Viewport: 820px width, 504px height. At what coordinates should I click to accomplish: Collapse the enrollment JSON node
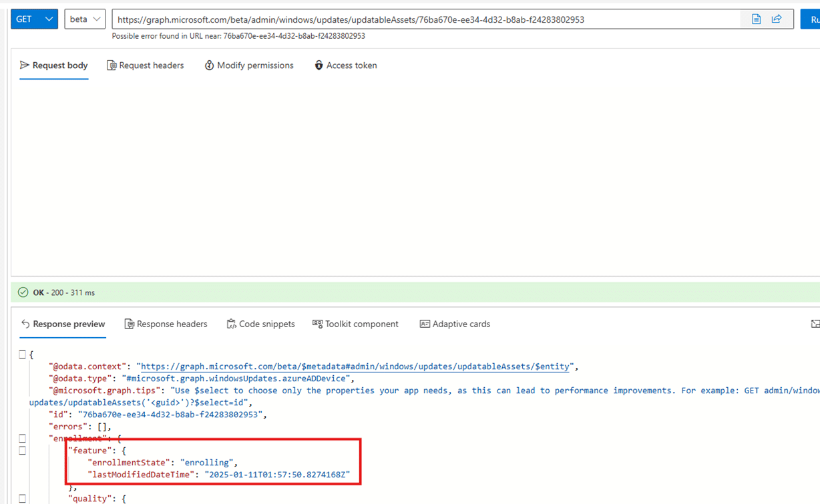click(22, 439)
